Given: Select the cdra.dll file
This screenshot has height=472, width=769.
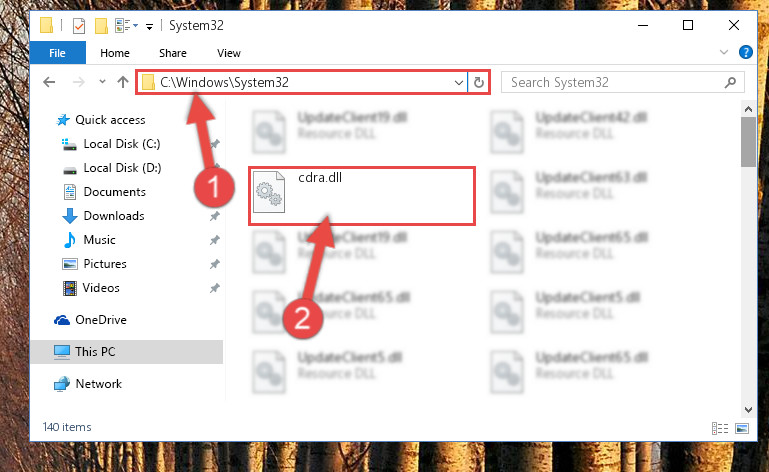Looking at the screenshot, I should 361,196.
